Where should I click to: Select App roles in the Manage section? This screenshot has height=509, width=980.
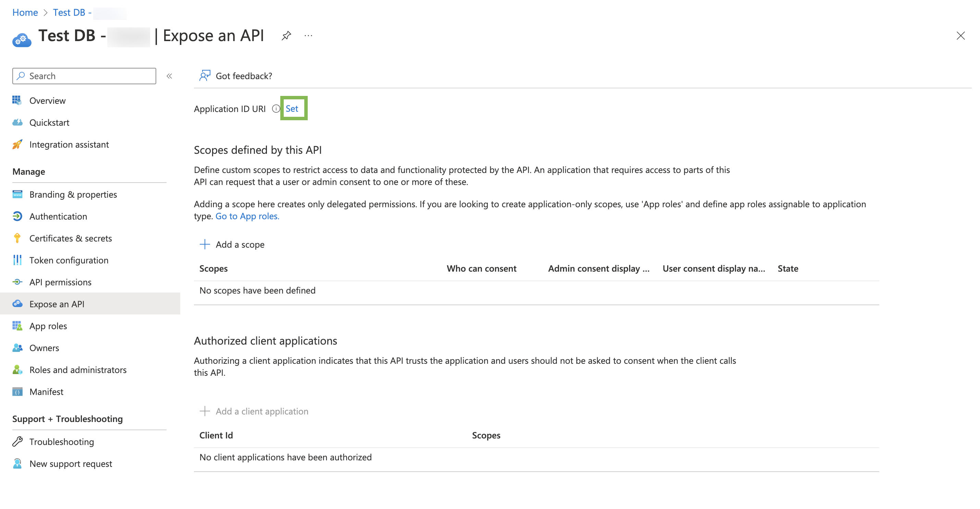pyautogui.click(x=48, y=326)
